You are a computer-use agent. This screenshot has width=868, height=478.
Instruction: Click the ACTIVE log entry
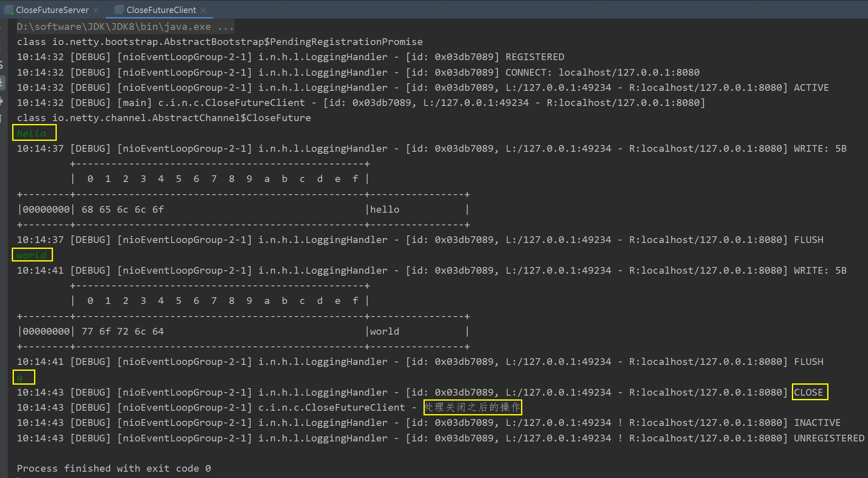click(x=423, y=87)
